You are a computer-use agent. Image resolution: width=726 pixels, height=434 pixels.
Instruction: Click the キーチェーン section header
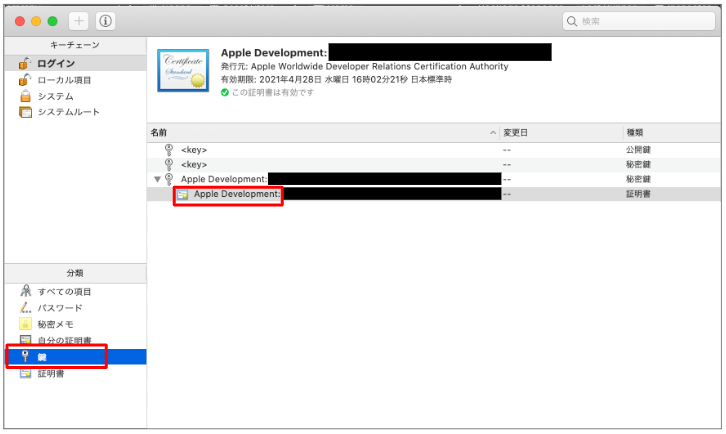75,45
